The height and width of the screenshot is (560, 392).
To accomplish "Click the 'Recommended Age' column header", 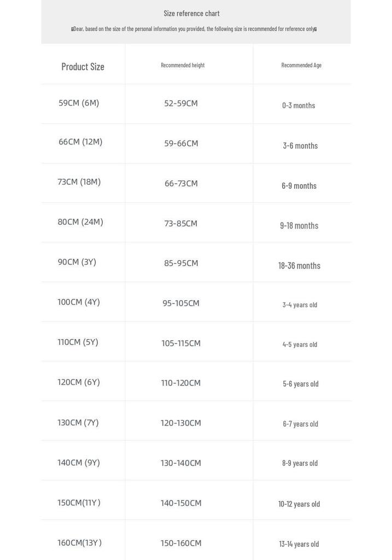I will pos(301,65).
